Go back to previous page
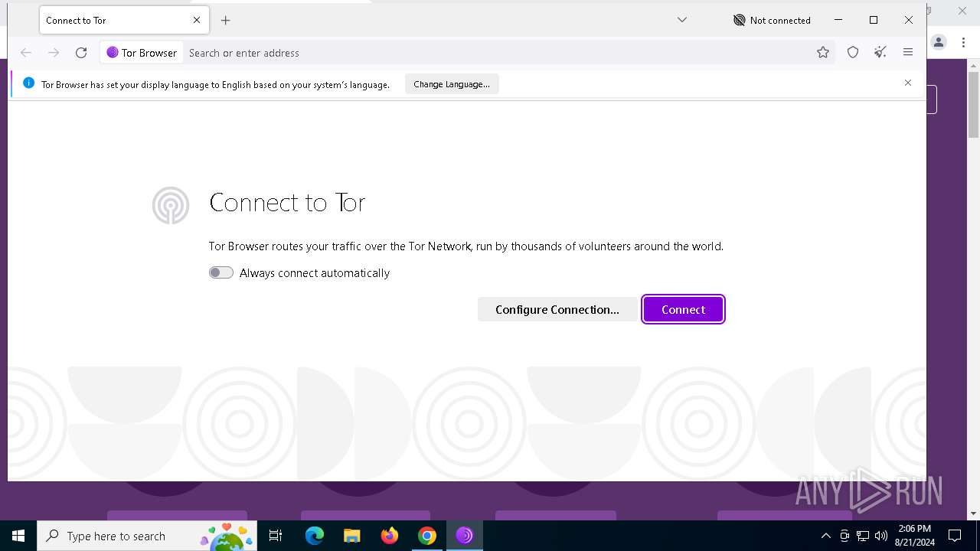980x551 pixels. click(26, 53)
